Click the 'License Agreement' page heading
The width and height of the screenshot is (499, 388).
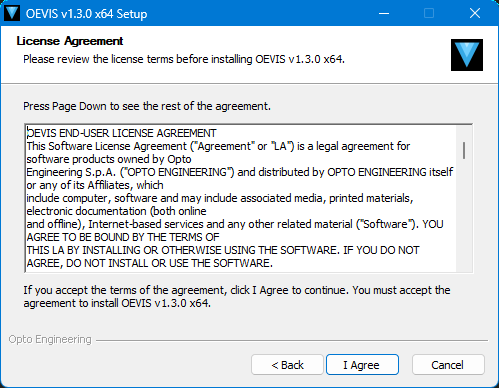click(x=70, y=41)
